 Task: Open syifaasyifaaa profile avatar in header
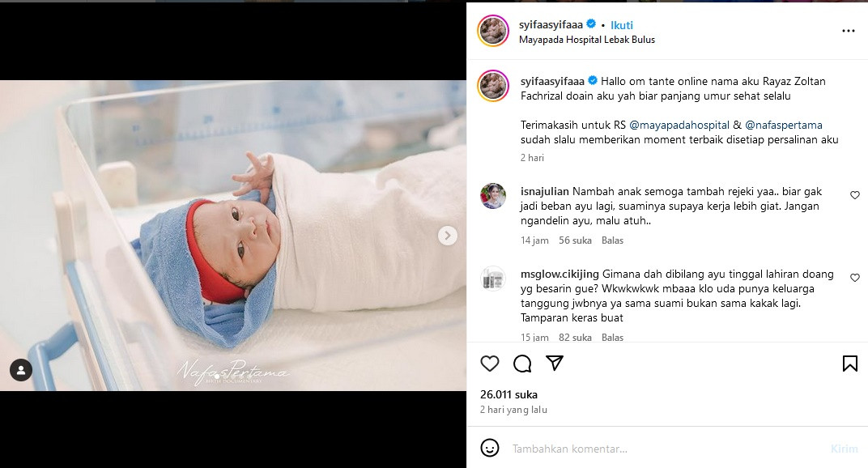[492, 31]
